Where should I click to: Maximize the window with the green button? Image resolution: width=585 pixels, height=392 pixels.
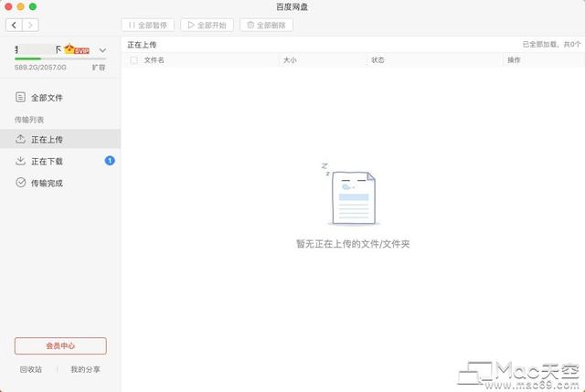tap(33, 6)
